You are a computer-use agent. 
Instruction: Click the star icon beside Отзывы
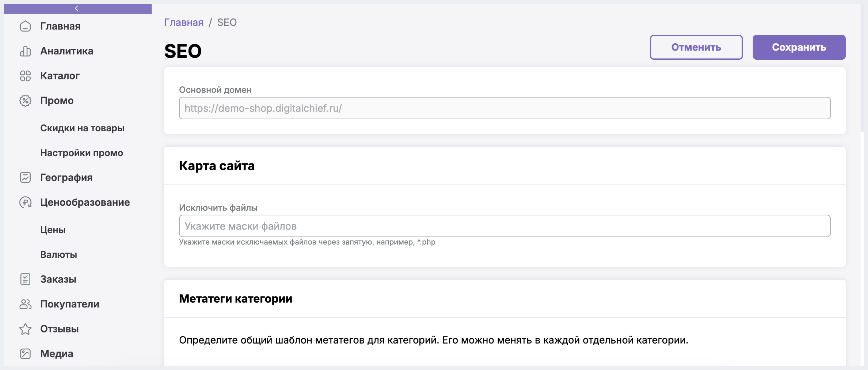coord(25,329)
